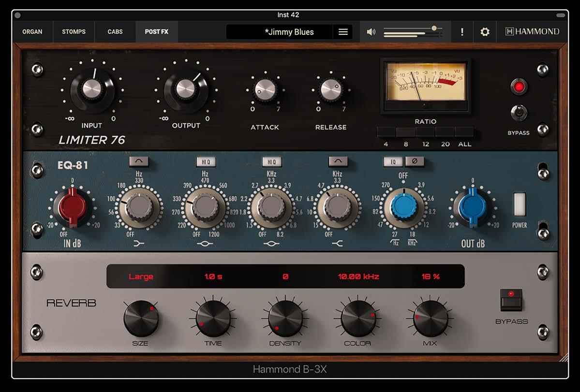The height and width of the screenshot is (392, 580).
Task: Toggle HI Q on the high-mid band
Action: 272,162
